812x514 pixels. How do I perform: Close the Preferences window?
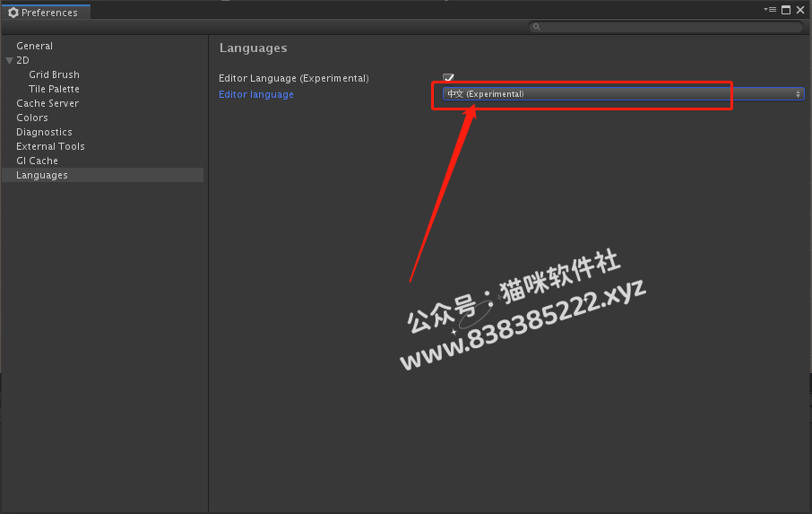coord(800,10)
